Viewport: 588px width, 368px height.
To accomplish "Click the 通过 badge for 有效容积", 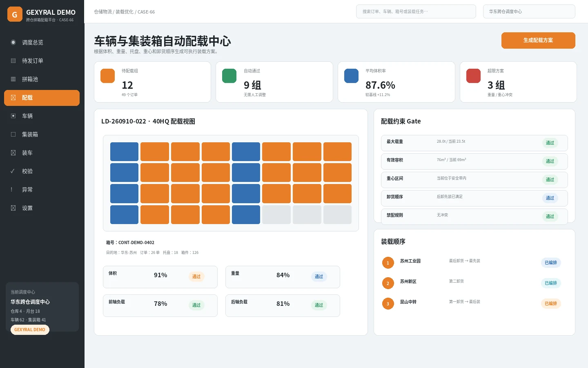I will point(550,161).
